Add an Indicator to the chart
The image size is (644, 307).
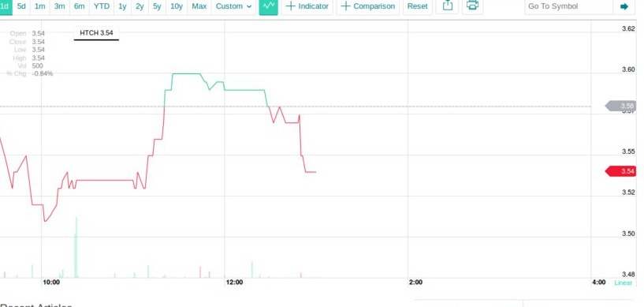[x=307, y=6]
